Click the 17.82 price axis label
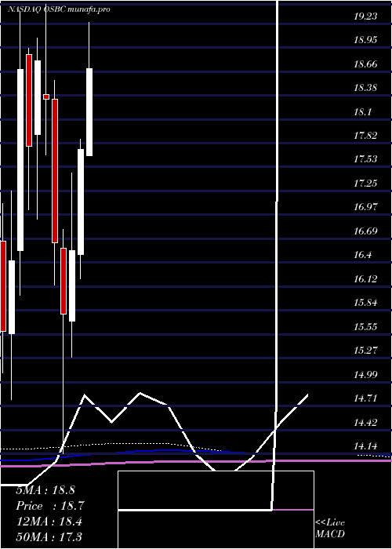 point(365,136)
